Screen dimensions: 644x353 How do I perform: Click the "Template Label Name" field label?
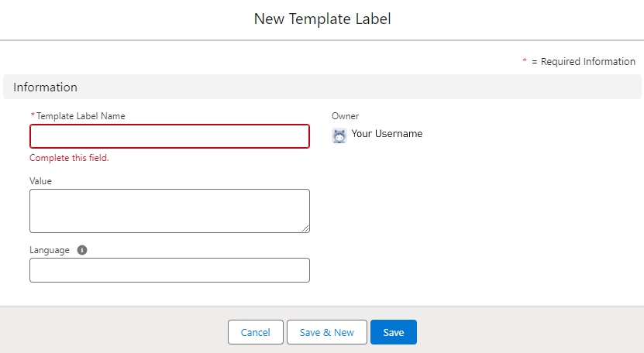(81, 116)
